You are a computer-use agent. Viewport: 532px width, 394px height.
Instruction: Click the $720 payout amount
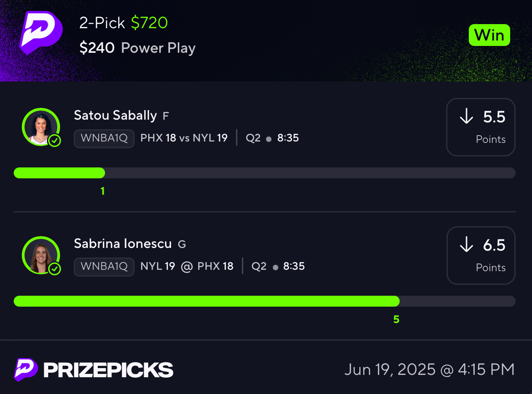149,23
